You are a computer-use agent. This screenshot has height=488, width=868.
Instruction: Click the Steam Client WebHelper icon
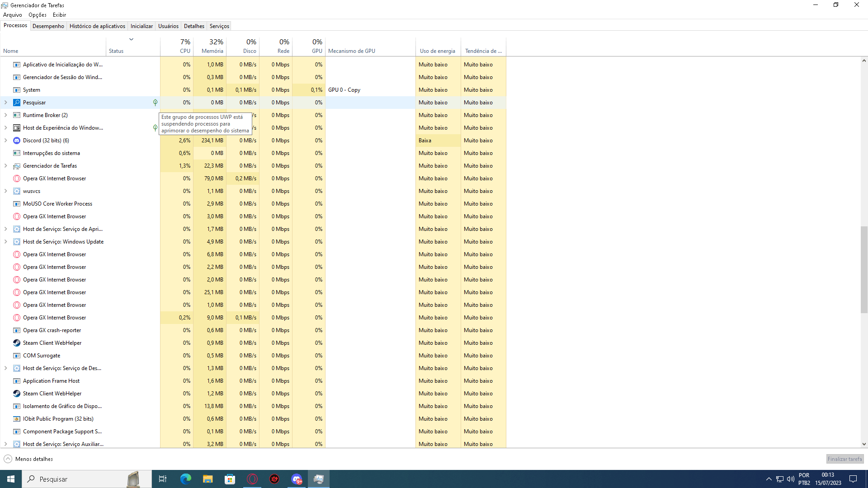coord(16,343)
